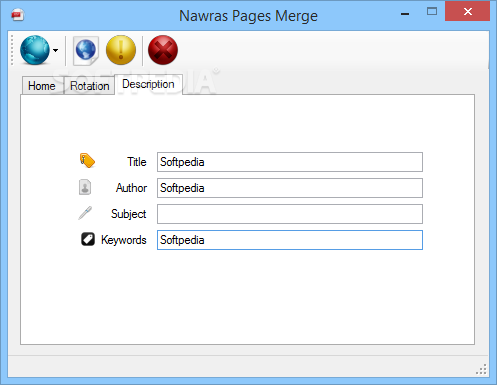This screenshot has height=385, width=497.
Task: Click the Subject label text
Action: [129, 214]
